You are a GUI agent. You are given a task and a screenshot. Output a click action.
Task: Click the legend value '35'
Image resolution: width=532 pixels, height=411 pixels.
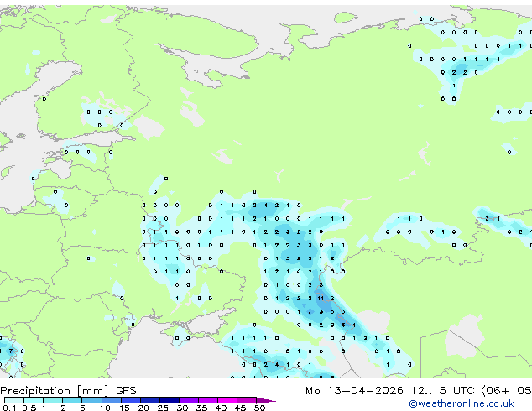[x=201, y=408]
